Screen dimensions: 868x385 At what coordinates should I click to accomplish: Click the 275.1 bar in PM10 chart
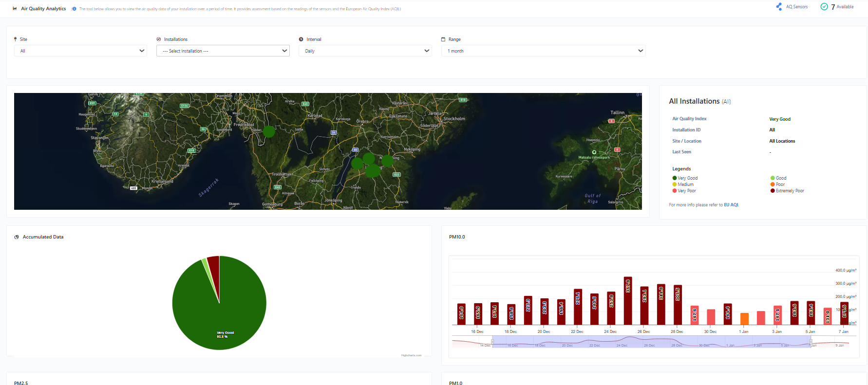coord(578,307)
